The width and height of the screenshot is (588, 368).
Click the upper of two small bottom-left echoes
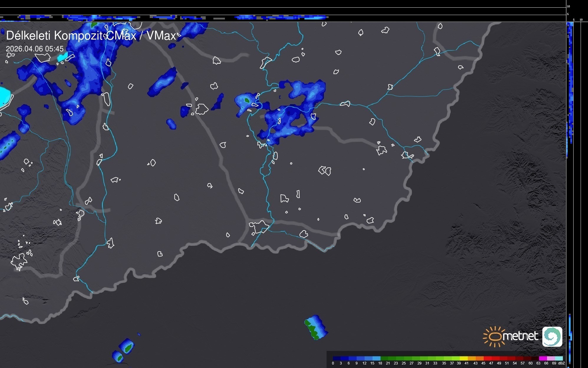(x=127, y=346)
